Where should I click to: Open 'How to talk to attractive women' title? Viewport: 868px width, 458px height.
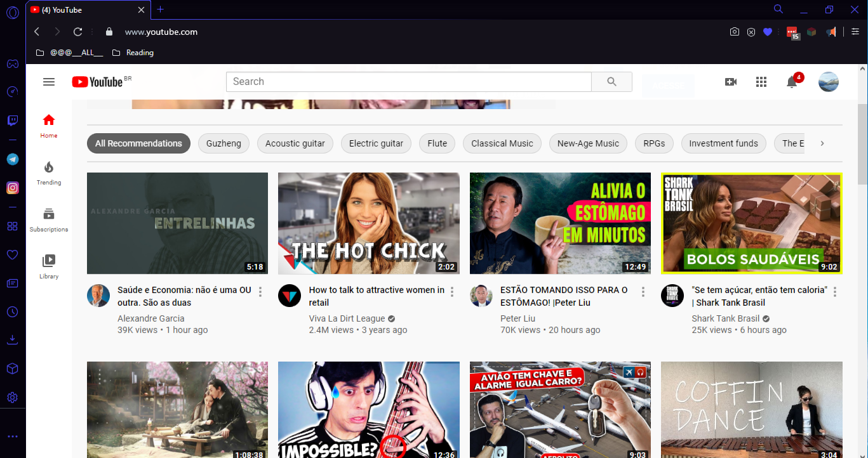(x=377, y=296)
